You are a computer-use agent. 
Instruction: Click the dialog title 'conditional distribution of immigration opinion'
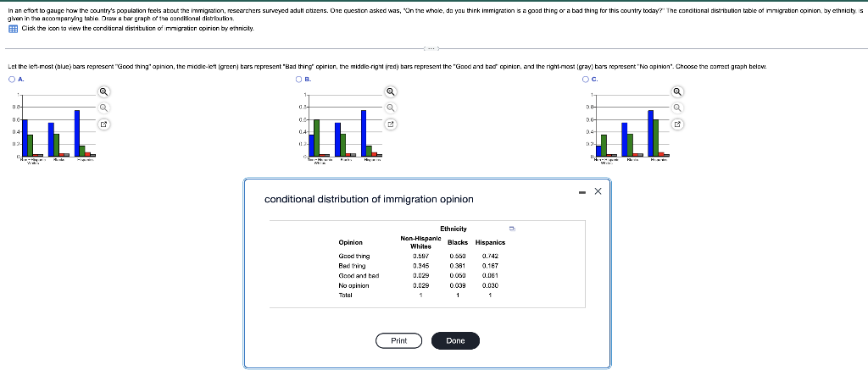(370, 199)
